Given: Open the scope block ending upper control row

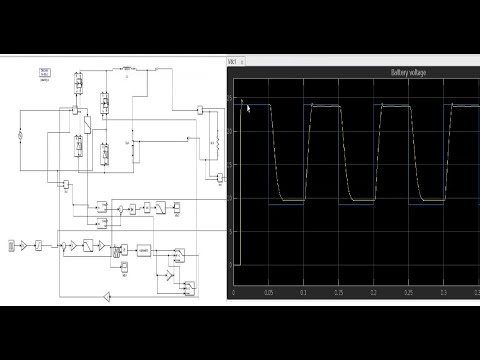Looking at the screenshot, I should tap(177, 208).
